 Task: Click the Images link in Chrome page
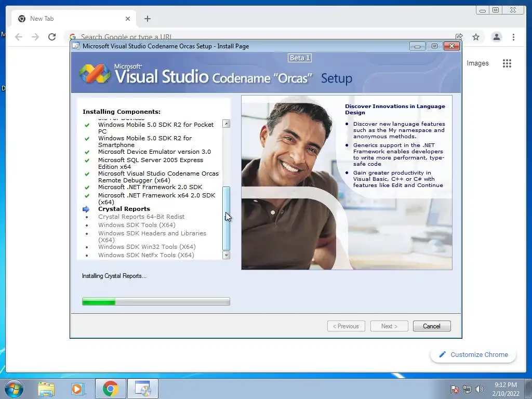click(x=477, y=63)
